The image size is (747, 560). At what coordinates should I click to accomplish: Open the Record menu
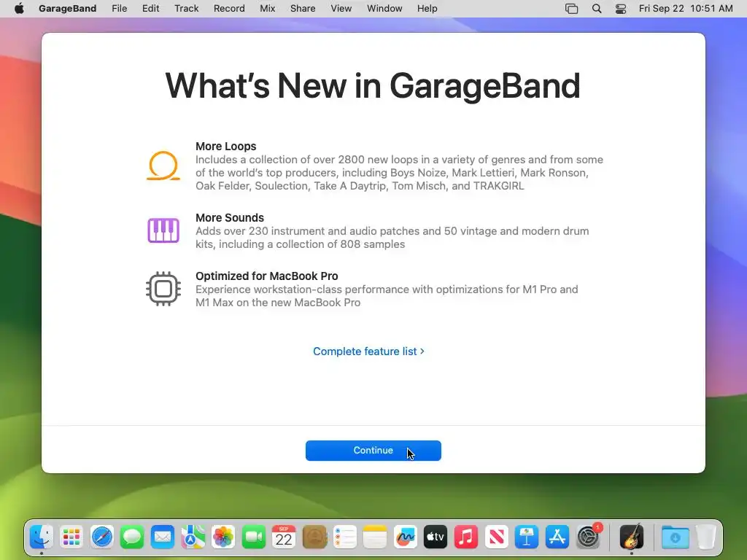[x=229, y=9]
